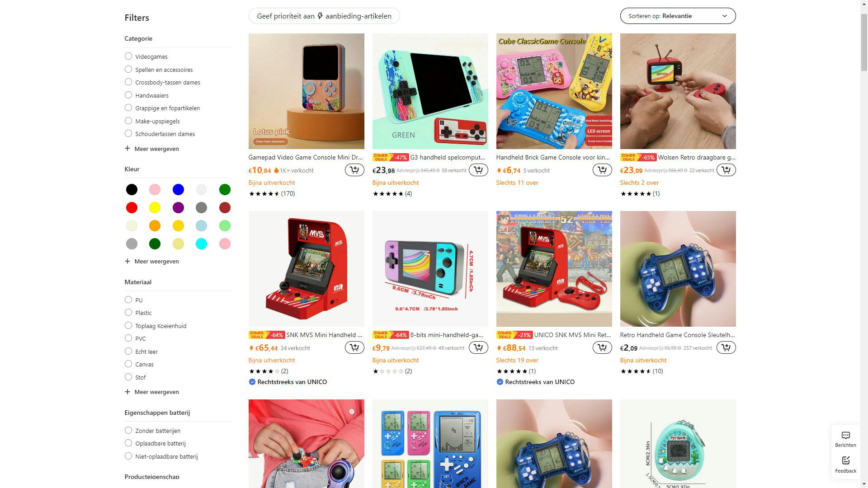
Task: Add SNK MVS Mini Handheld to cart
Action: point(354,347)
